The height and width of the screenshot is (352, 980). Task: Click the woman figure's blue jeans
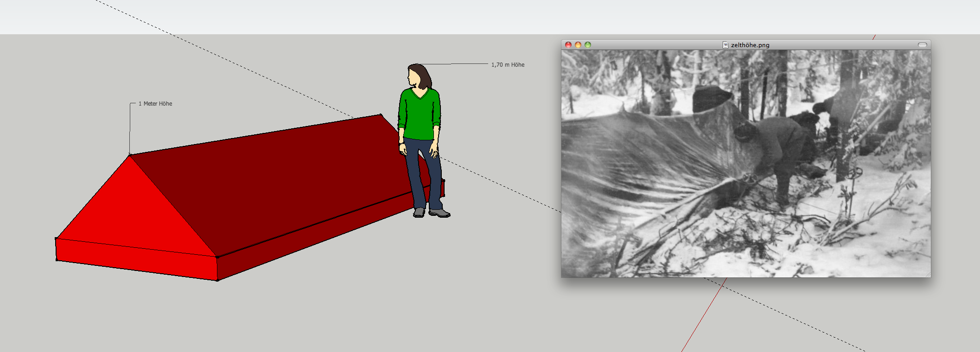420,171
